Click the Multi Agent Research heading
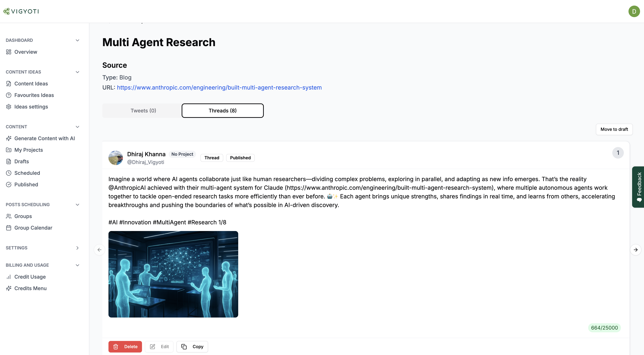644x355 pixels. [x=159, y=42]
